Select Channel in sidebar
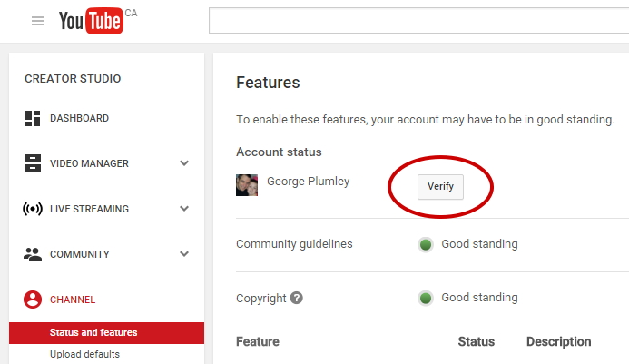The height and width of the screenshot is (364, 629). pyautogui.click(x=73, y=300)
